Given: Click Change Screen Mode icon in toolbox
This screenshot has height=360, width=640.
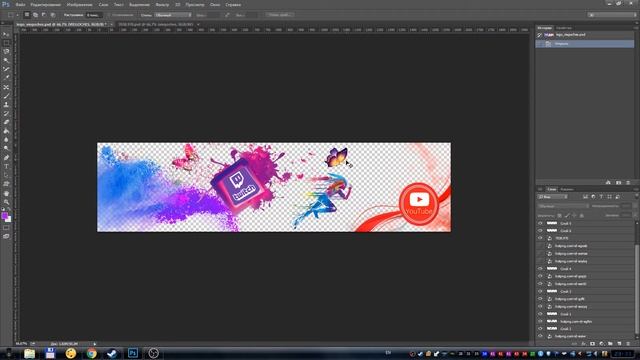Looking at the screenshot, I should point(6,236).
